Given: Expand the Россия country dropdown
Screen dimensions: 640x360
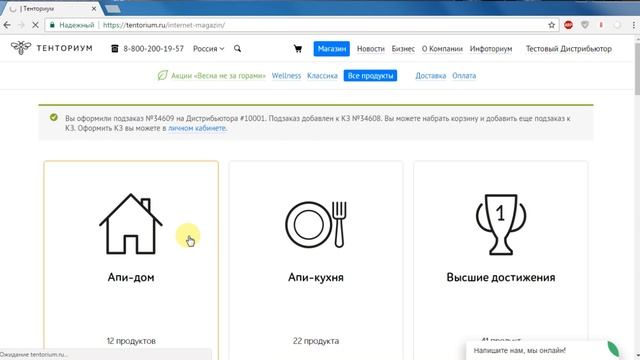Looking at the screenshot, I should [209, 49].
